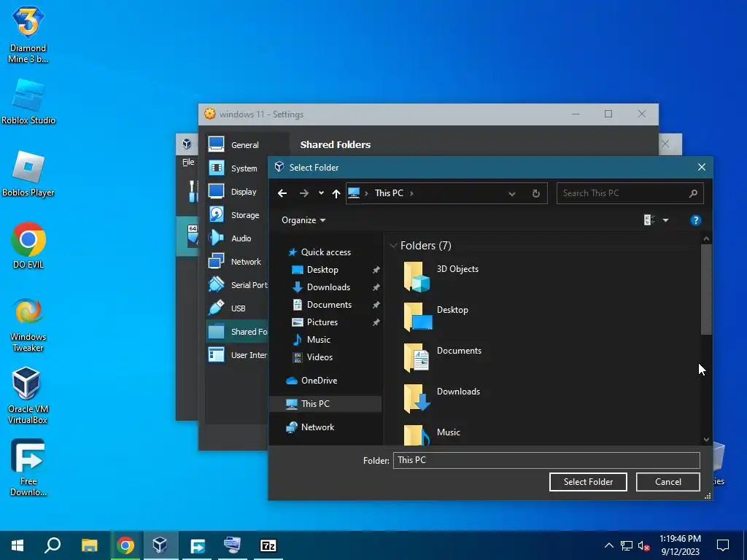This screenshot has width=747, height=560.
Task: Collapse the Folders (7) group
Action: [x=393, y=246]
